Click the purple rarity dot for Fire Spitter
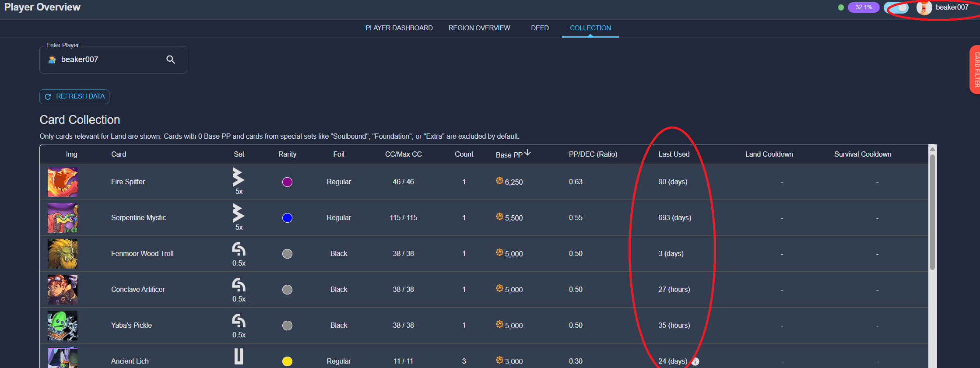Viewport: 980px width, 368px height. click(x=287, y=182)
